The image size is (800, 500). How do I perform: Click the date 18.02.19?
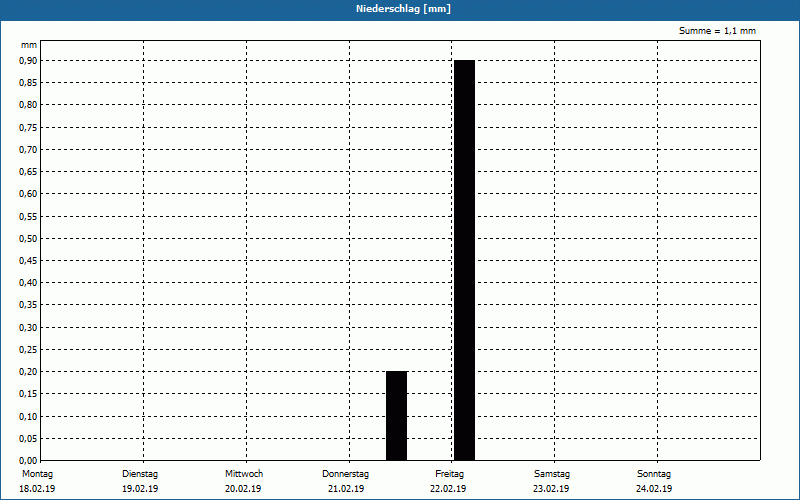[37, 489]
